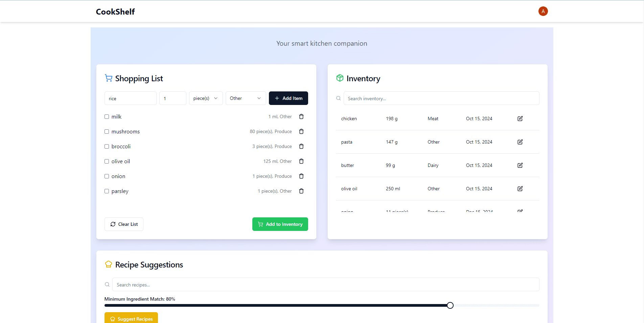644x323 pixels.
Task: Focus the Search inventory field
Action: click(441, 98)
